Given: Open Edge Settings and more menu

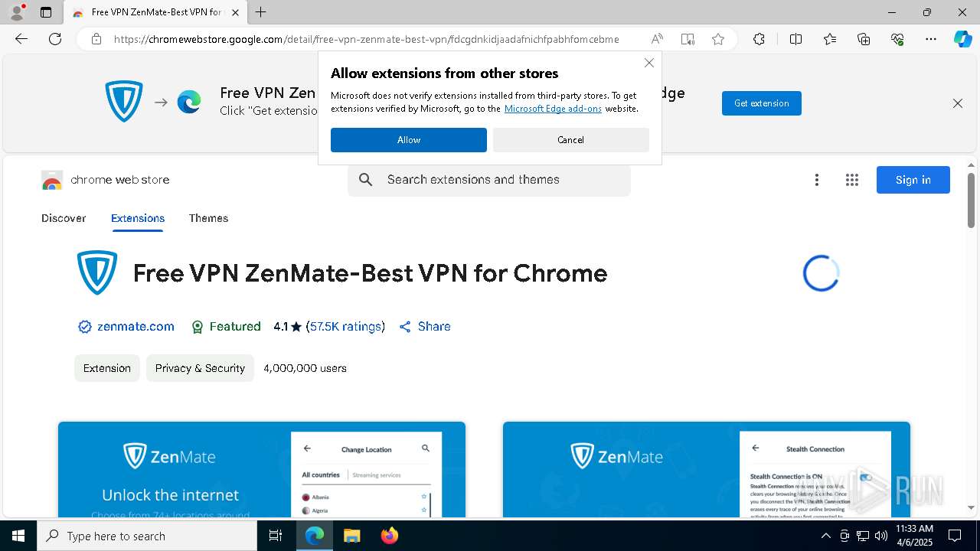Looking at the screenshot, I should (931, 39).
